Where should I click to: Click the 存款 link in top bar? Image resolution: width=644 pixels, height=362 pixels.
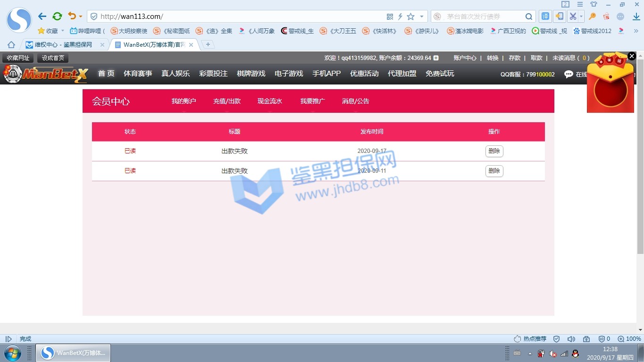[x=514, y=58]
